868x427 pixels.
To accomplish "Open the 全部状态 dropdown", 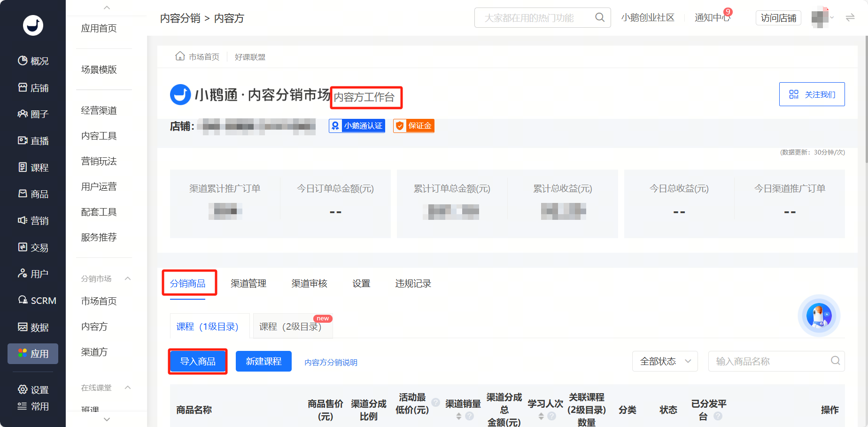I will point(665,361).
